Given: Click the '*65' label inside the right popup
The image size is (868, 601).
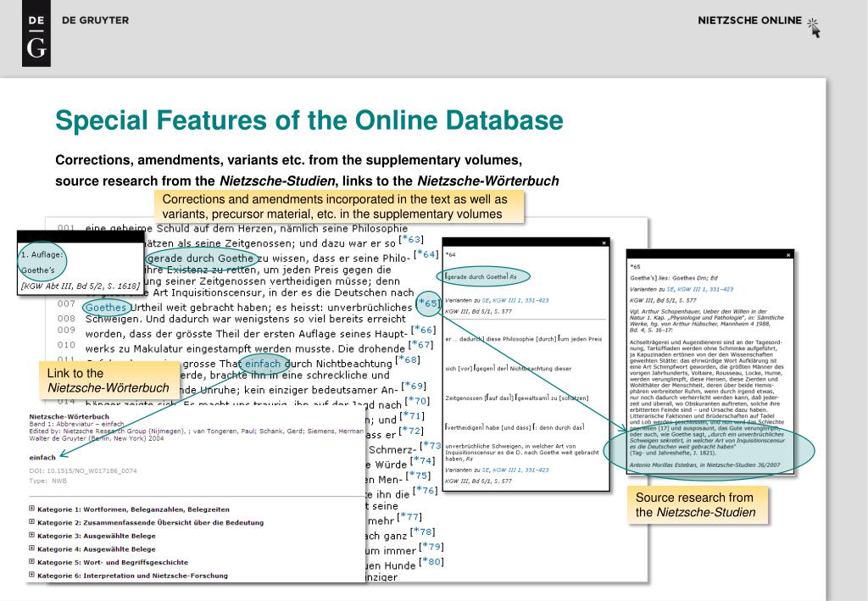Looking at the screenshot, I should [635, 267].
